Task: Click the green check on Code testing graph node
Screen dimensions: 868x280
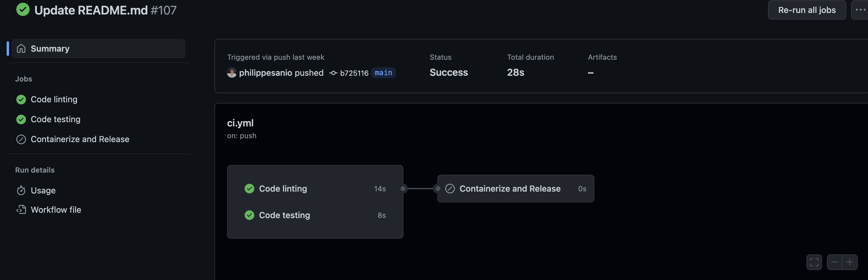Action: coord(249,215)
